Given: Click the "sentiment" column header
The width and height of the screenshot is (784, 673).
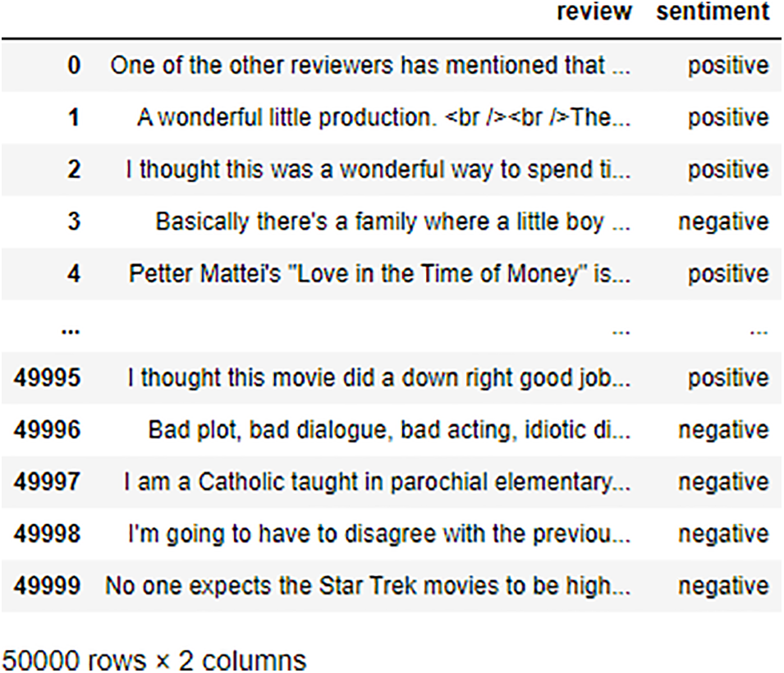Looking at the screenshot, I should click(x=713, y=12).
